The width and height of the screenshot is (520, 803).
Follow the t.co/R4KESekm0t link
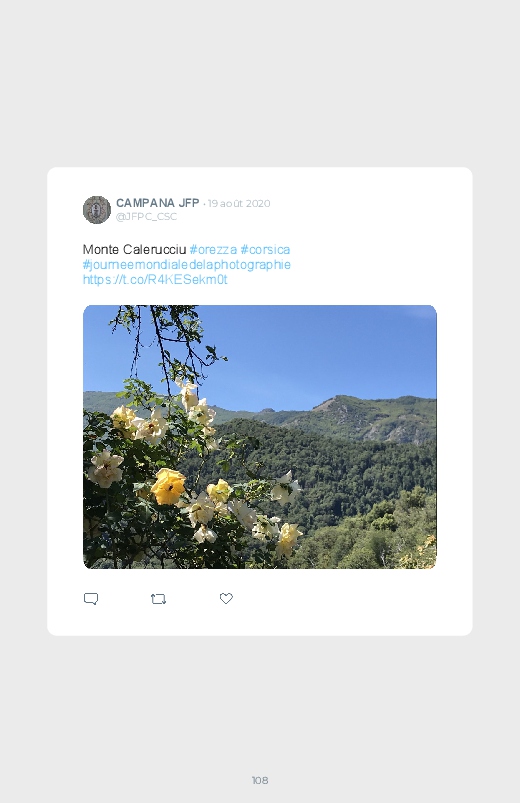click(155, 280)
